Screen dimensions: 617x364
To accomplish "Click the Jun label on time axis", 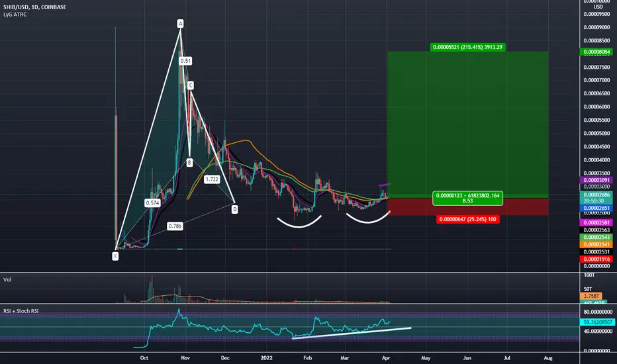I will [467, 358].
